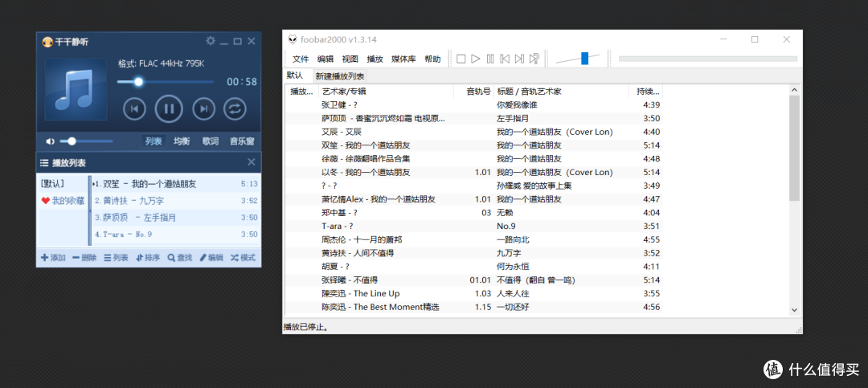Viewport: 868px width, 388px height.
Task: Click foobar2000 seek bar
Action: point(707,59)
